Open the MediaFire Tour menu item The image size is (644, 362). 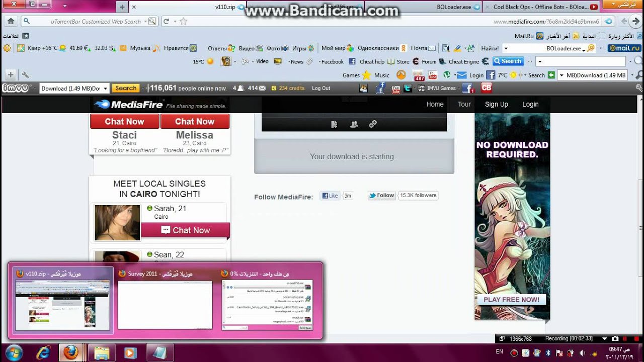click(464, 104)
